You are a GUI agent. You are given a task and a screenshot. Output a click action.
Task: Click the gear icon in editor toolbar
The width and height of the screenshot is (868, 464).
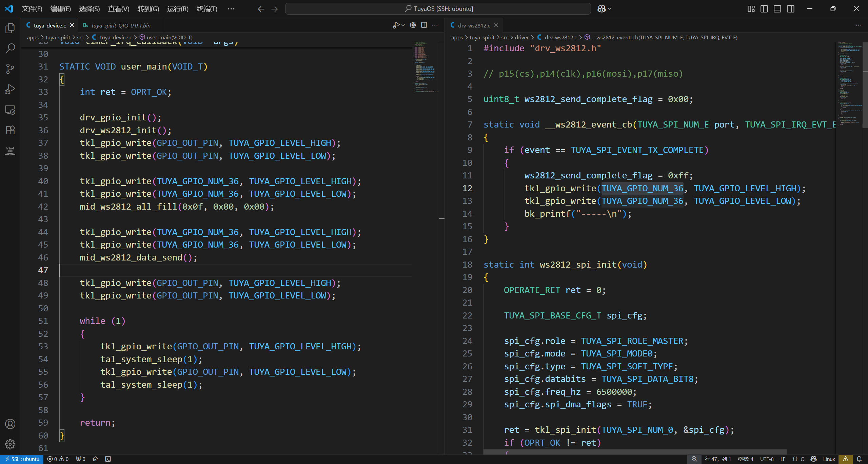[x=413, y=25]
